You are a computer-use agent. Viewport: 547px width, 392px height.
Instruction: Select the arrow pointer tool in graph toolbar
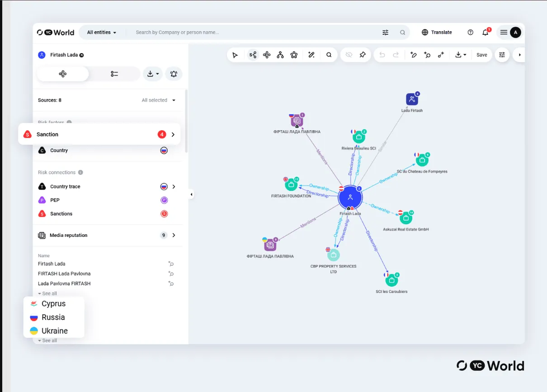point(235,55)
